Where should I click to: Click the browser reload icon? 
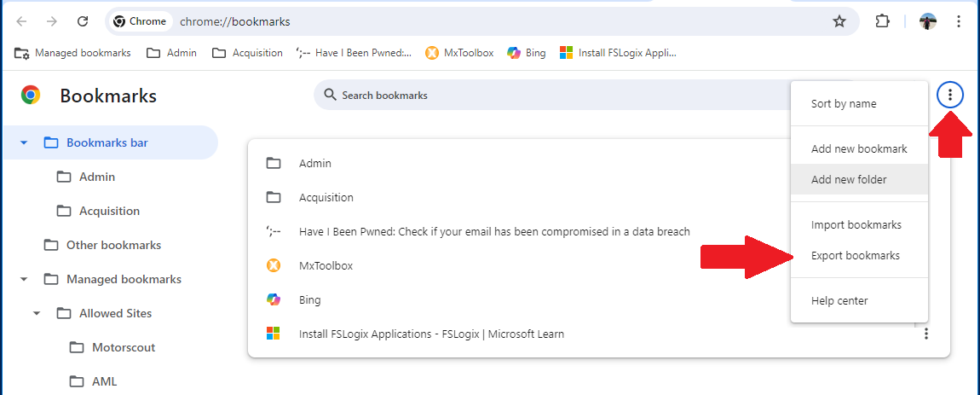point(83,21)
